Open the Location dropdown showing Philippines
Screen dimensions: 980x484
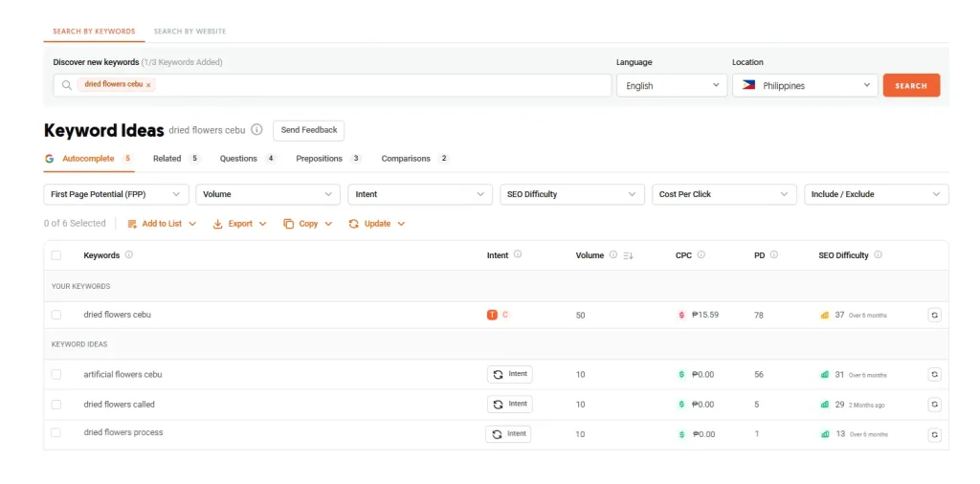tap(805, 85)
